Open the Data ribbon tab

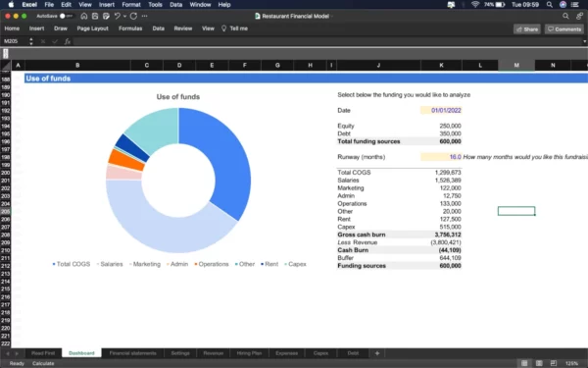[x=158, y=28]
